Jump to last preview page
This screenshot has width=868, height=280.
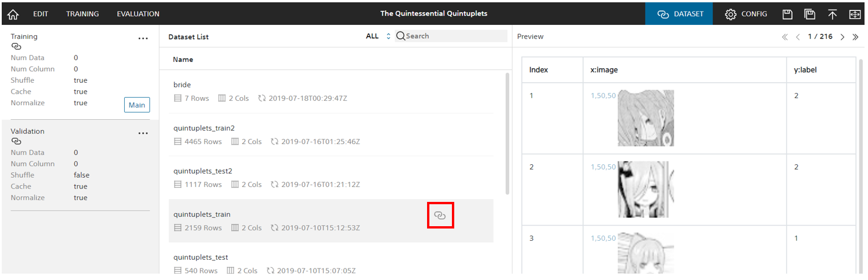point(855,37)
